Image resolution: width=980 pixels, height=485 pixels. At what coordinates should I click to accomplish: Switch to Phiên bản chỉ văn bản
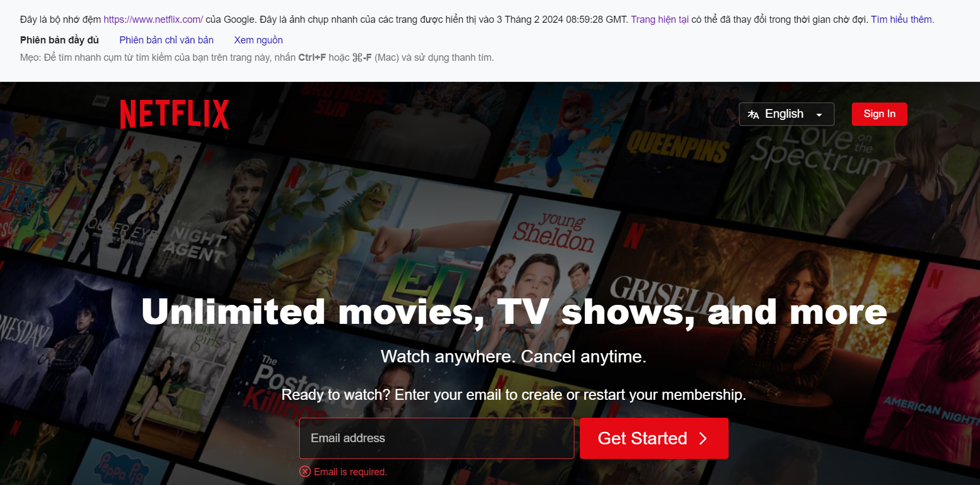click(166, 40)
